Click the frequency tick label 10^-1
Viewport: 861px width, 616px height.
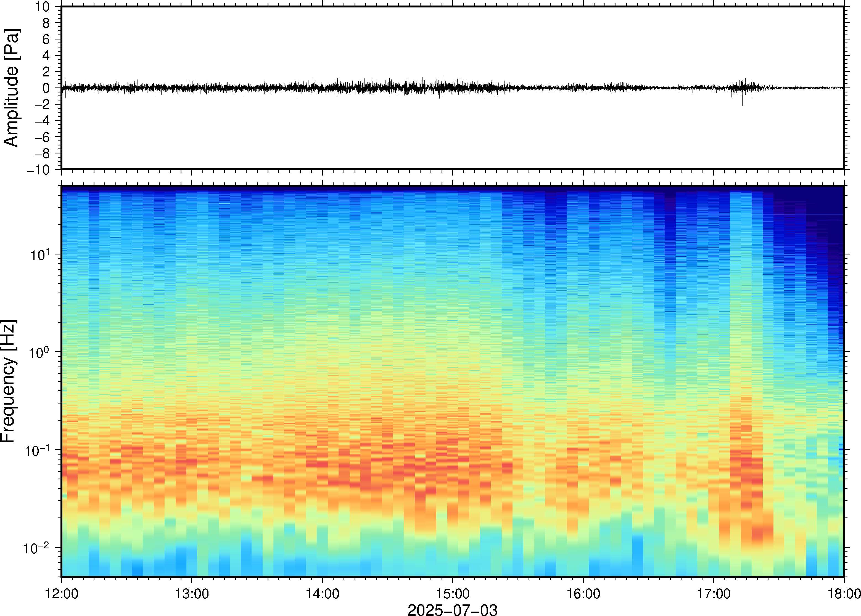pyautogui.click(x=37, y=450)
